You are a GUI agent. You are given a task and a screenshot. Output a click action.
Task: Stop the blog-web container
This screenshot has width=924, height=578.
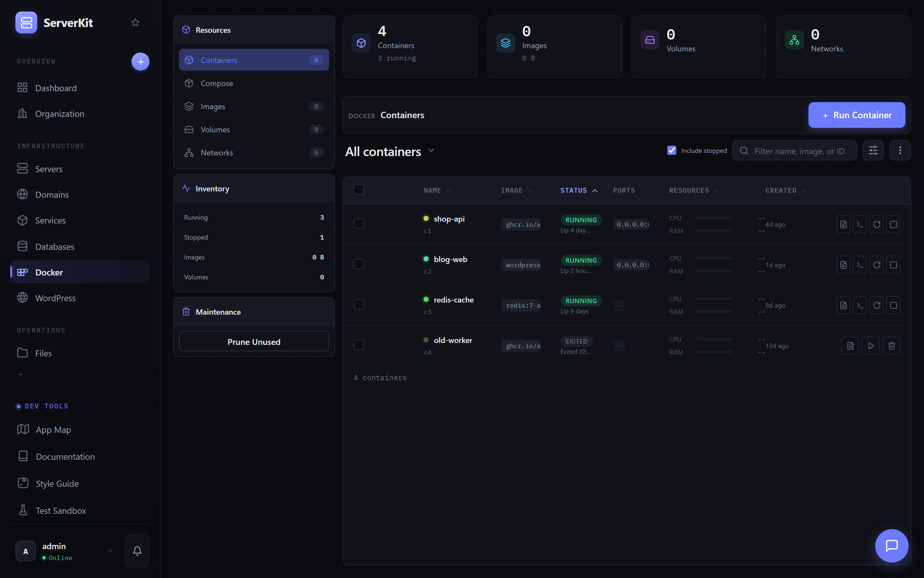click(x=894, y=265)
